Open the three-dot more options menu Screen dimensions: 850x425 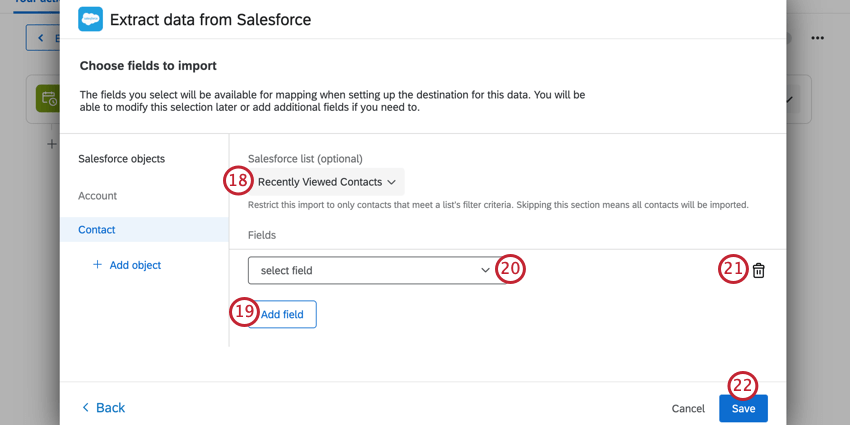817,38
